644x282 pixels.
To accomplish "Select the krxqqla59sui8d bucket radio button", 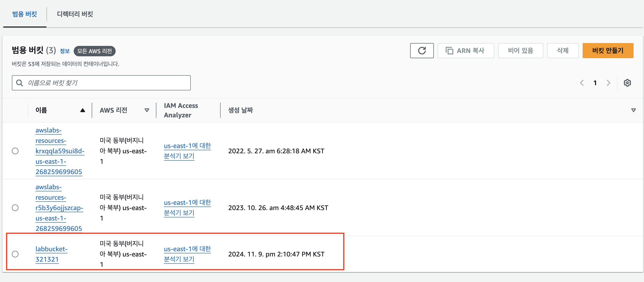I will click(x=15, y=151).
